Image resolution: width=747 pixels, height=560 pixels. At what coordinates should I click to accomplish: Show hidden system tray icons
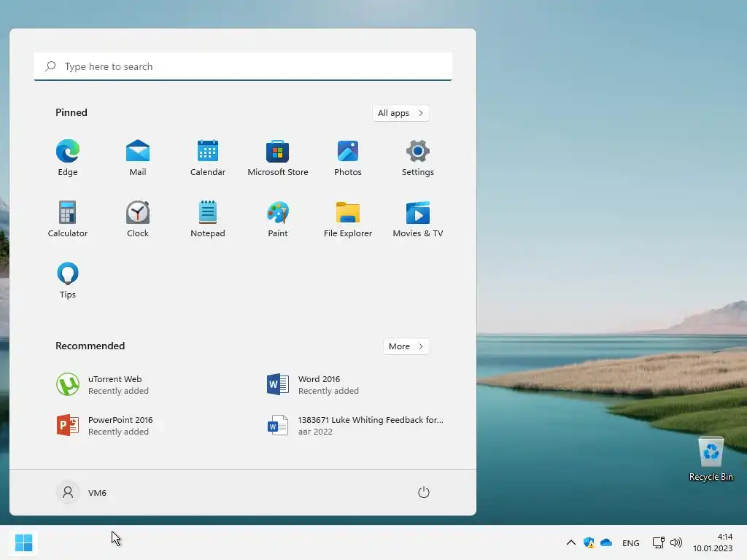pos(570,542)
